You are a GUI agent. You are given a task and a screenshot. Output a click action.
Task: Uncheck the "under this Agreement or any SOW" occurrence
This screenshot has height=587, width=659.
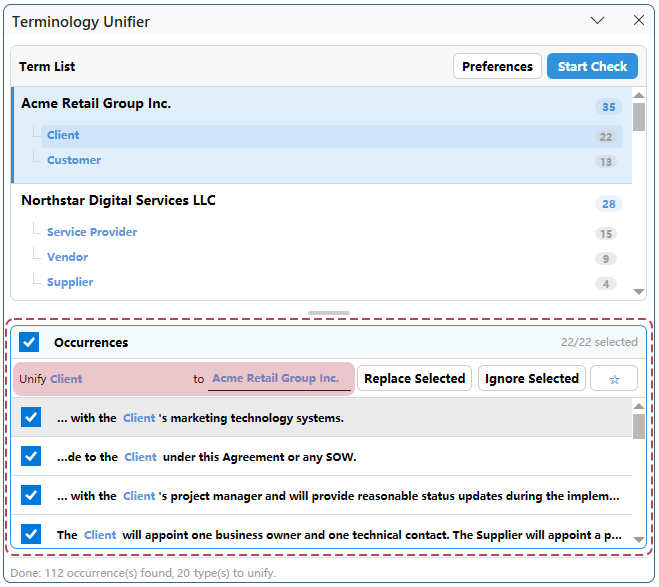[x=31, y=456]
